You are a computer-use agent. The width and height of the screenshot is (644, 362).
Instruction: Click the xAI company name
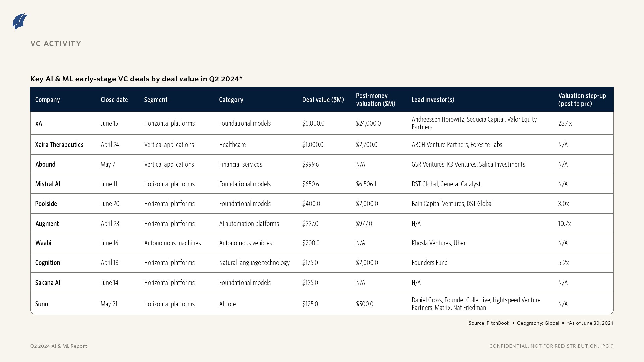tap(40, 123)
